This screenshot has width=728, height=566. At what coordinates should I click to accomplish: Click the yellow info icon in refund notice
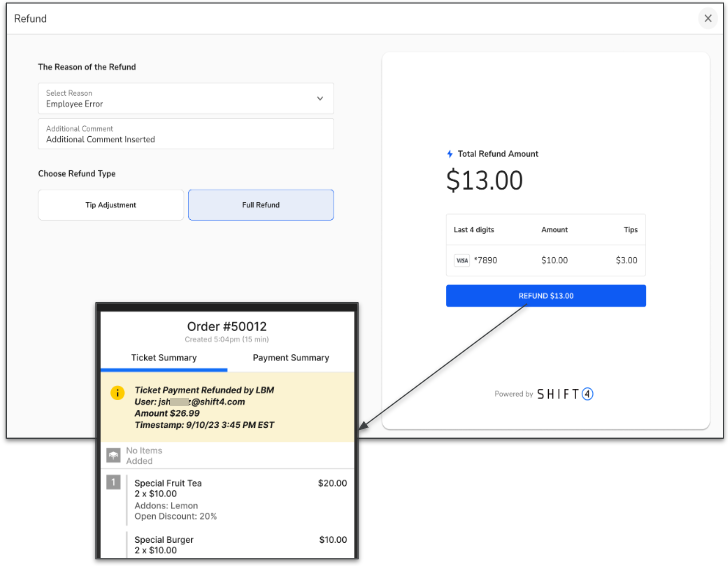click(x=117, y=393)
